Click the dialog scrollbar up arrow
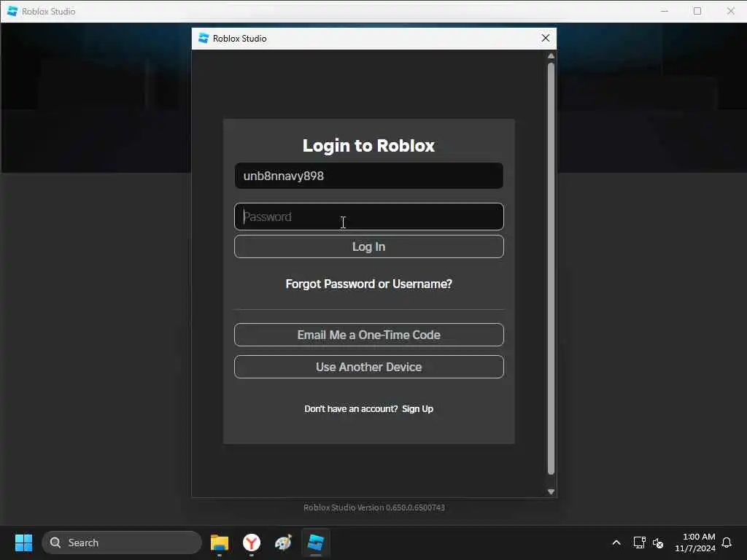 tap(551, 55)
